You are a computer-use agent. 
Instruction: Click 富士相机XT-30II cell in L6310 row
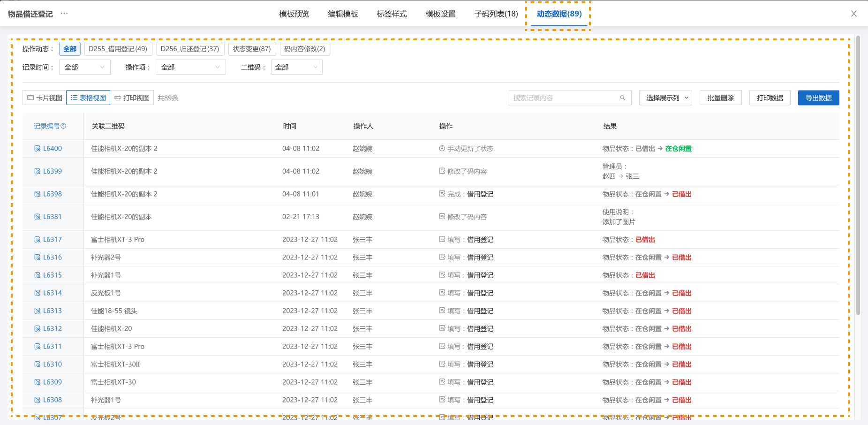115,364
